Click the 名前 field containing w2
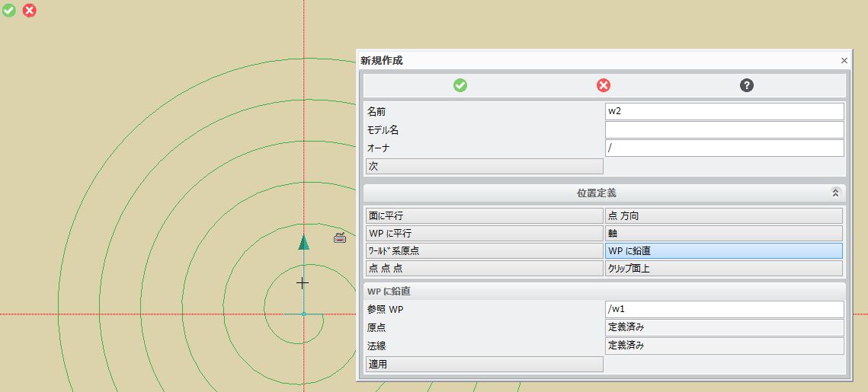The image size is (868, 392). coord(725,111)
